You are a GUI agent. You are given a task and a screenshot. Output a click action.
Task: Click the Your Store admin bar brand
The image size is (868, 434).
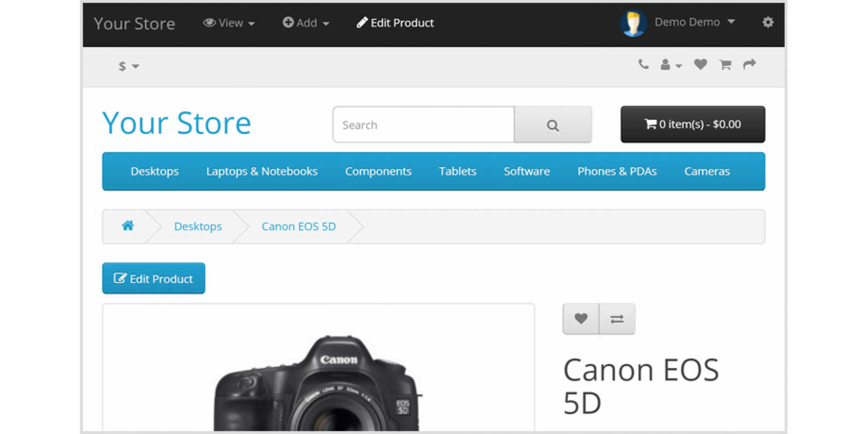coord(134,24)
